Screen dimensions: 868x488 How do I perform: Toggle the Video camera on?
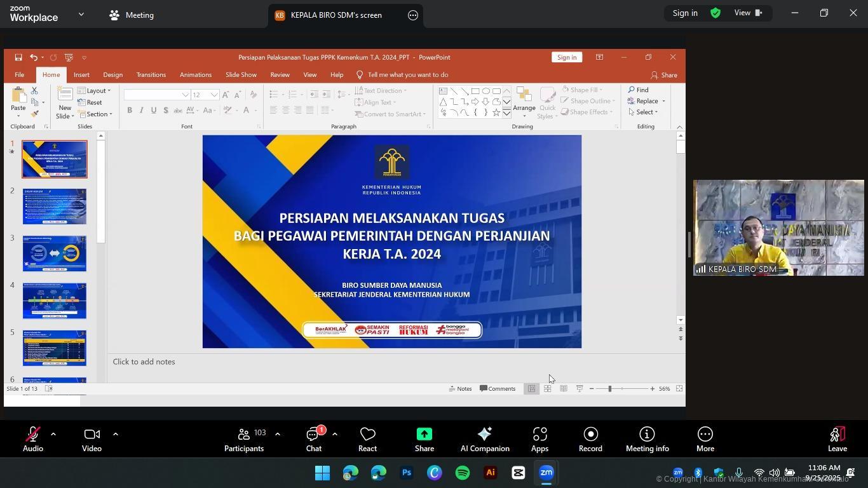pos(92,439)
